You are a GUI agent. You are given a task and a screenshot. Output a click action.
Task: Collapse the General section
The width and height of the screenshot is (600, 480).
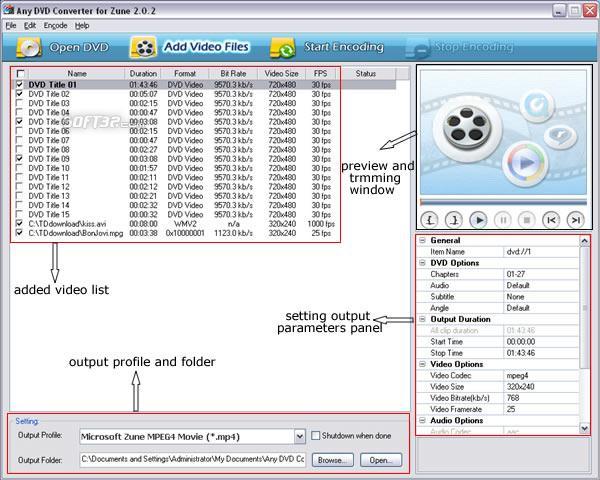tap(422, 240)
